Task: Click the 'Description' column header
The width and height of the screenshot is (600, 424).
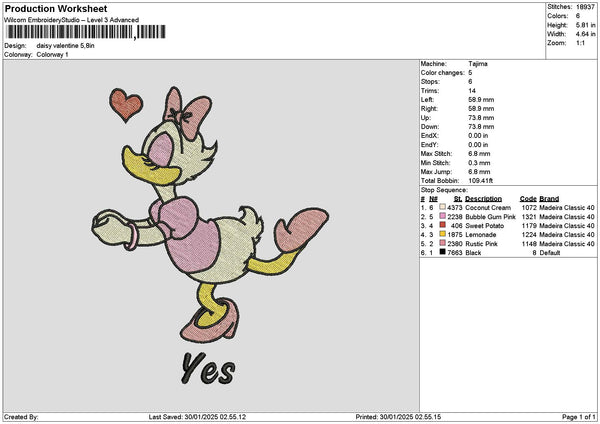Action: pos(483,199)
